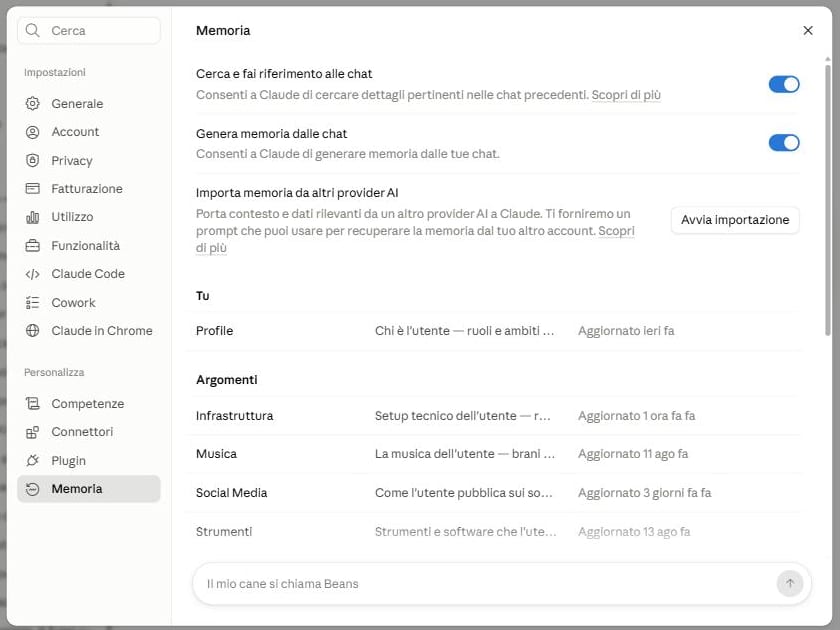This screenshot has height=630, width=840.
Task: Click the Funzionalità briefcase icon
Action: [x=33, y=245]
